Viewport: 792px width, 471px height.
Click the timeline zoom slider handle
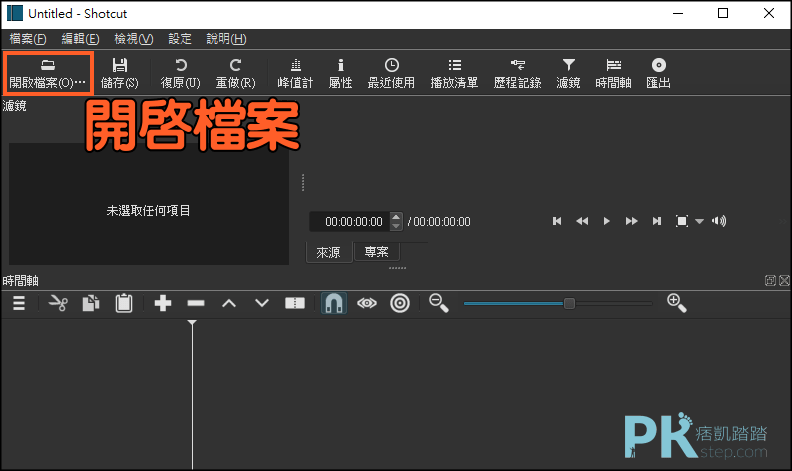click(569, 303)
